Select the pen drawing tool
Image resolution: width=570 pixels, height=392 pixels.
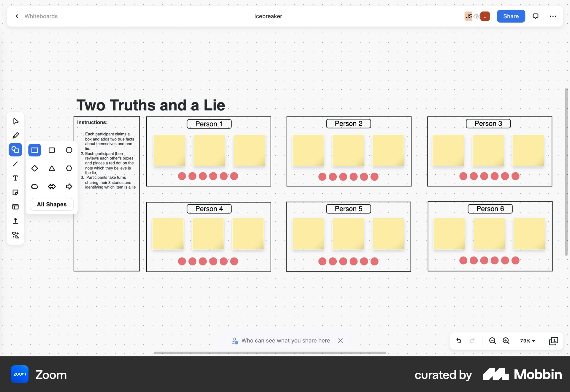[15, 135]
